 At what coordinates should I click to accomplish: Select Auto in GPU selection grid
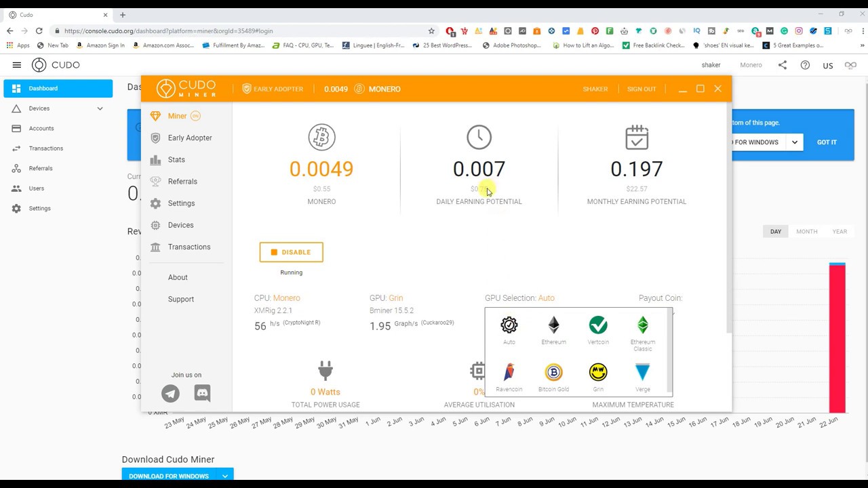pos(509,325)
